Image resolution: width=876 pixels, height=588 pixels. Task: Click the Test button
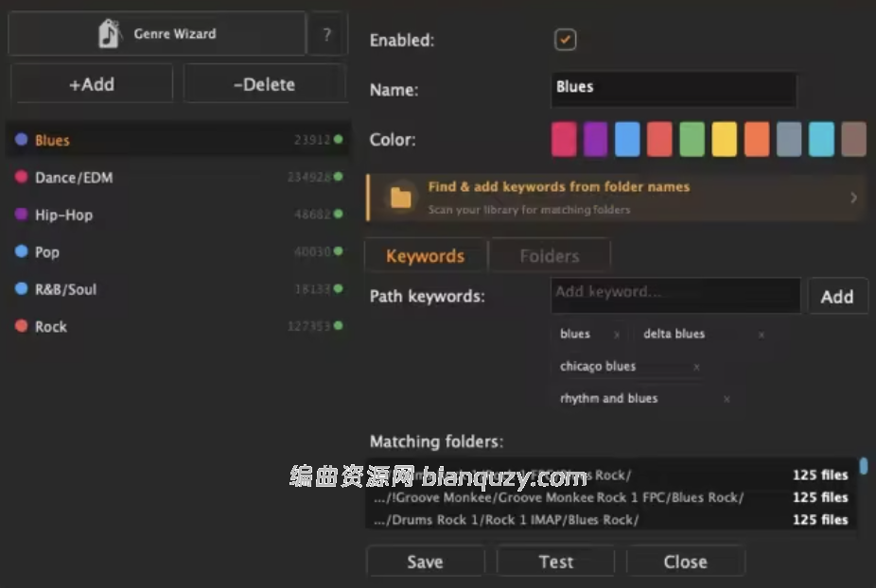pos(556,562)
